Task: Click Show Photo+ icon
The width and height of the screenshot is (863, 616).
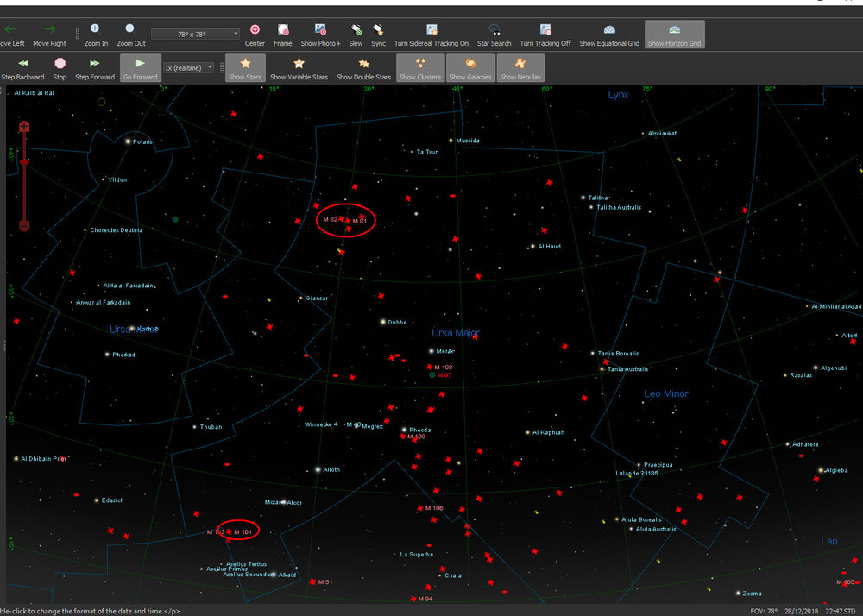Action: click(320, 29)
